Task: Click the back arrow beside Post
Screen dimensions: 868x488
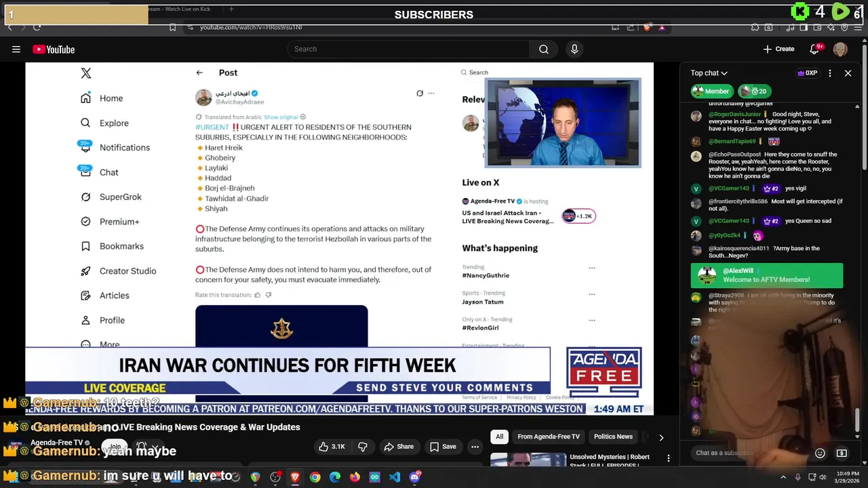Action: click(199, 73)
